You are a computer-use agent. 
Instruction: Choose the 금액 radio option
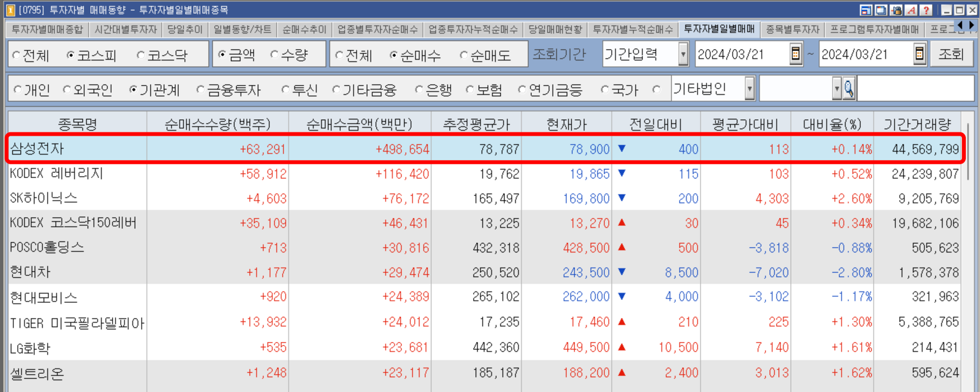(x=222, y=55)
